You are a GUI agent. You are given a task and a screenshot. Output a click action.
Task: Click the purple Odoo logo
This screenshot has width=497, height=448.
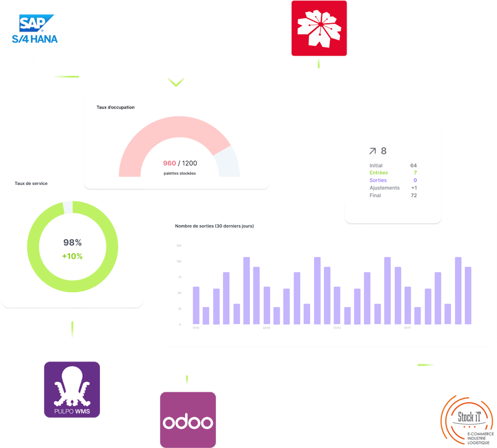(x=188, y=420)
